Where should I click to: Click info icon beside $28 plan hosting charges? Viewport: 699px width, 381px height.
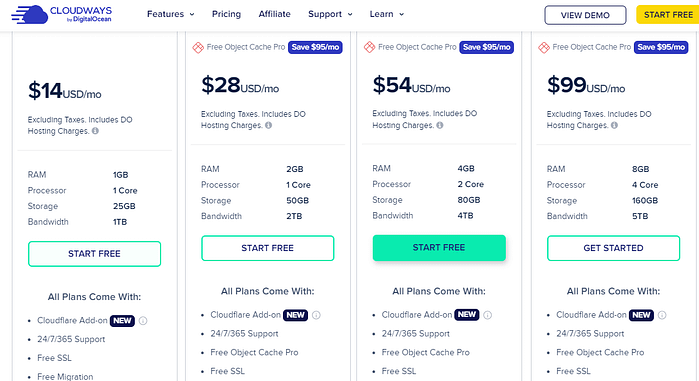(268, 125)
